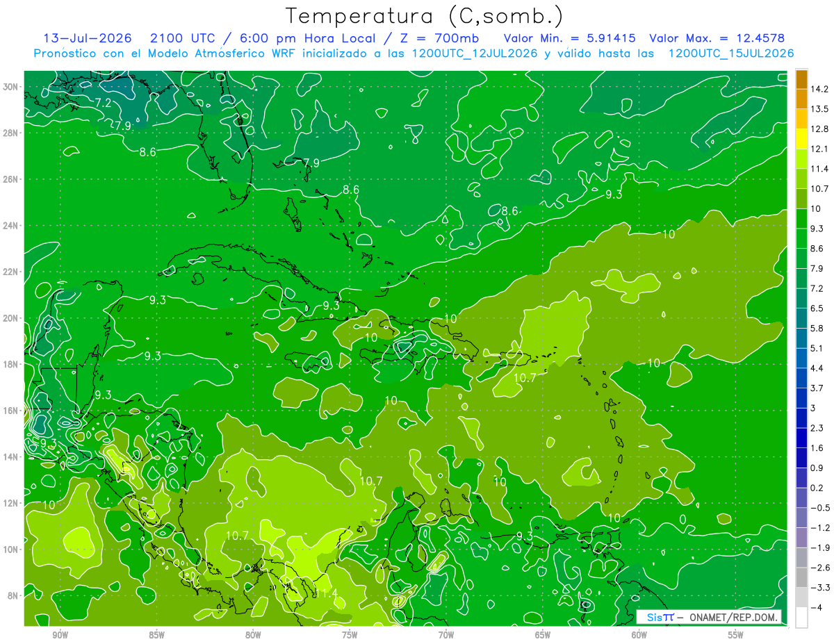Click the 60W longitude axis label

[x=639, y=636]
